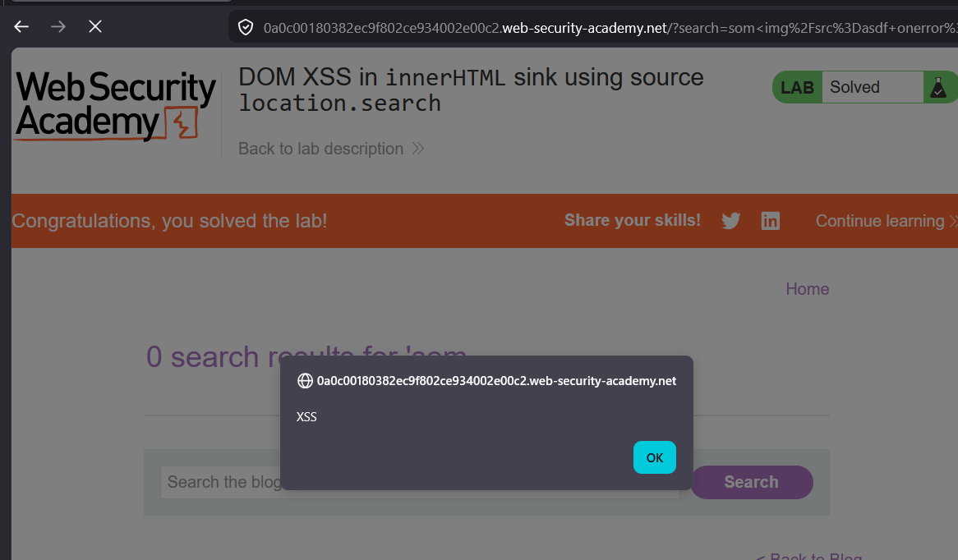Follow the Continue learning link
Viewport: 958px width, 560px height.
886,221
